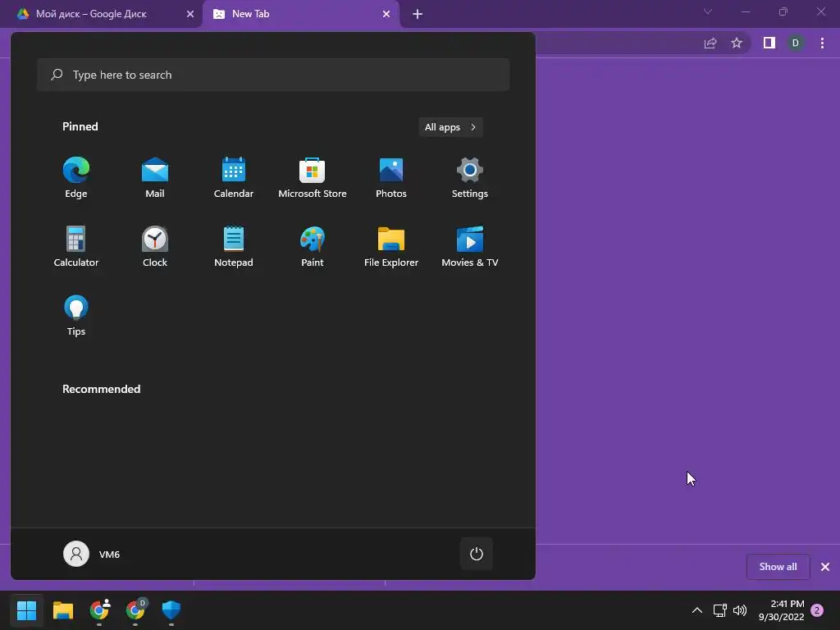Open Settings from the Start menu
Image resolution: width=840 pixels, height=630 pixels.
pyautogui.click(x=470, y=178)
